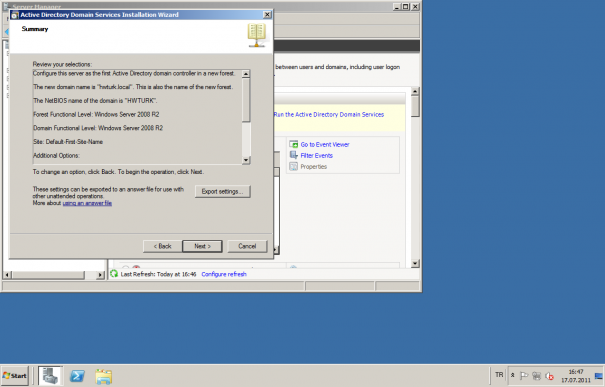Launch Windows PowerShell from the taskbar
This screenshot has width=605, height=387.
[77, 376]
